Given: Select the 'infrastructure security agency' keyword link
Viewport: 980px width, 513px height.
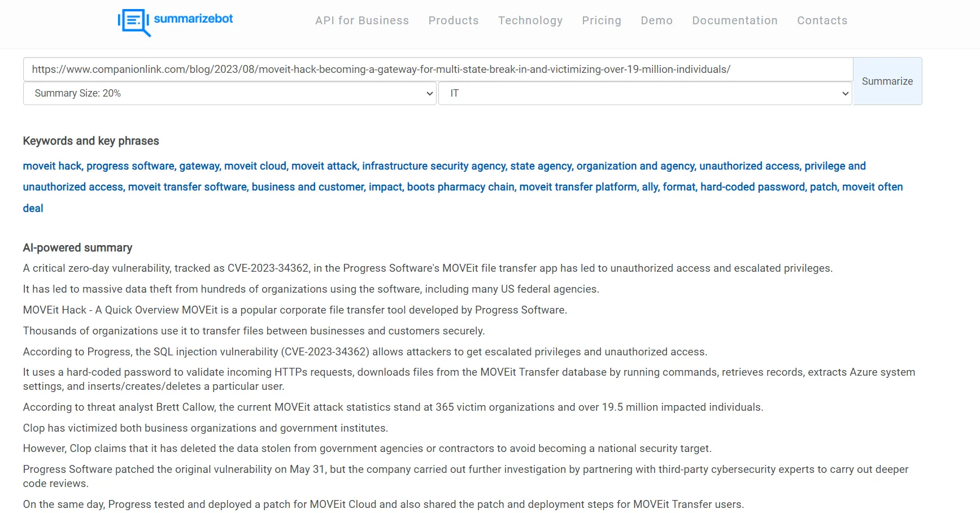Looking at the screenshot, I should 433,166.
